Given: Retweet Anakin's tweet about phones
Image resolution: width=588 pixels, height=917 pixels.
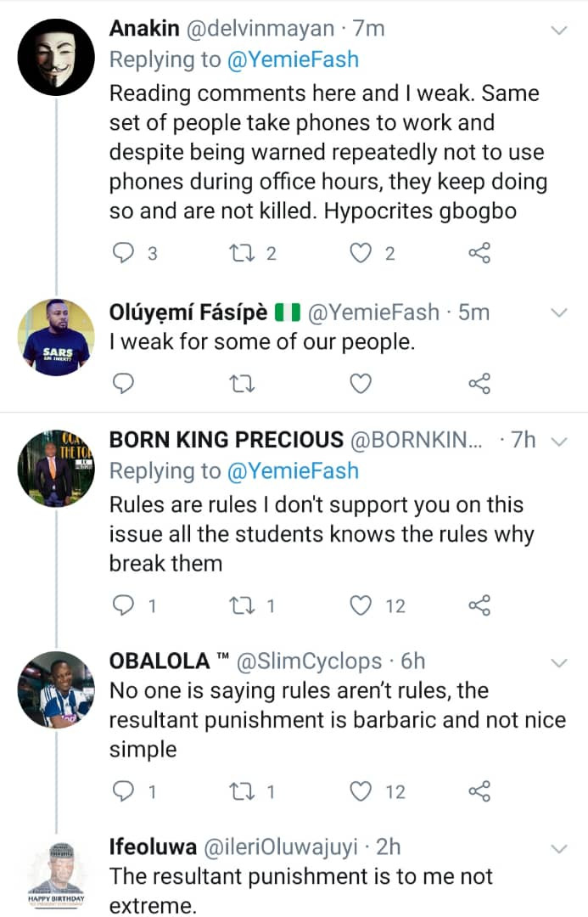Looking at the screenshot, I should [x=243, y=252].
